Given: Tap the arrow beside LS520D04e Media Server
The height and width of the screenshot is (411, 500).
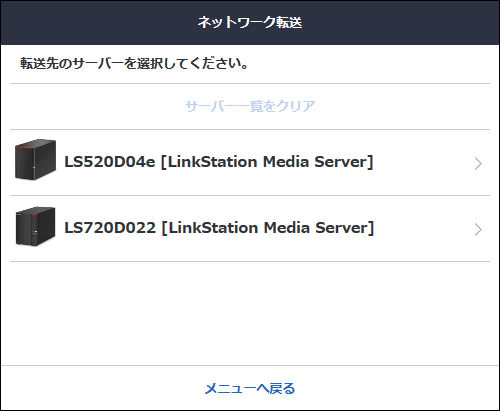Looking at the screenshot, I should tap(478, 163).
